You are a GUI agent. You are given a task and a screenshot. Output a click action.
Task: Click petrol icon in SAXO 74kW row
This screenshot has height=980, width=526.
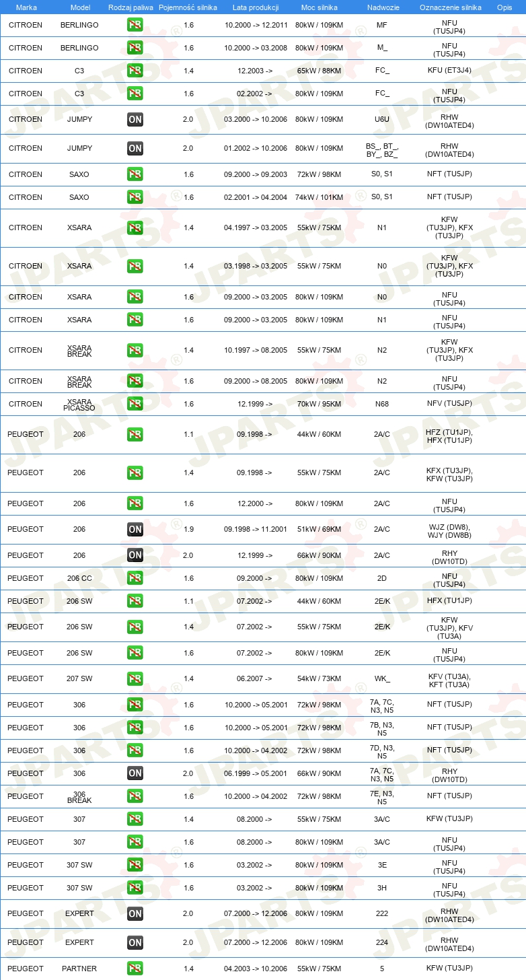[135, 197]
